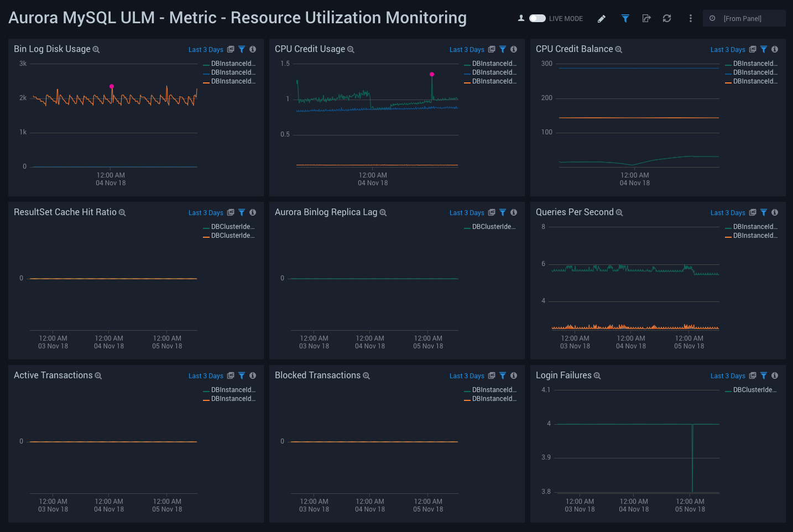Click the share/export icon in the header
This screenshot has height=532, width=793.
pos(646,18)
